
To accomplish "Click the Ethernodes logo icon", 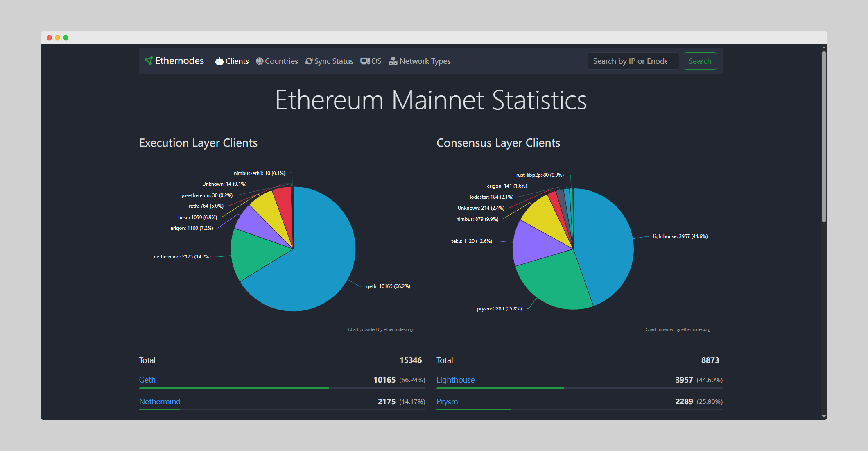I will click(149, 61).
